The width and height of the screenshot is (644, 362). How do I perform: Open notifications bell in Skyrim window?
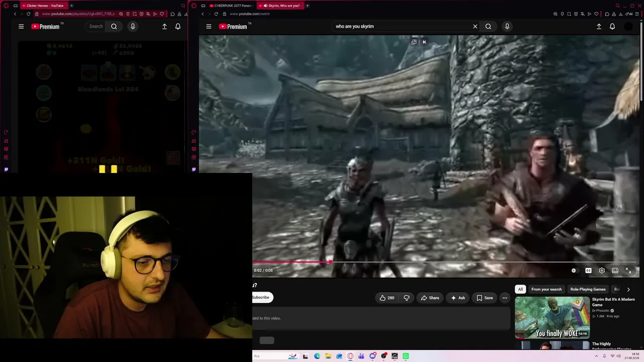coord(612,26)
